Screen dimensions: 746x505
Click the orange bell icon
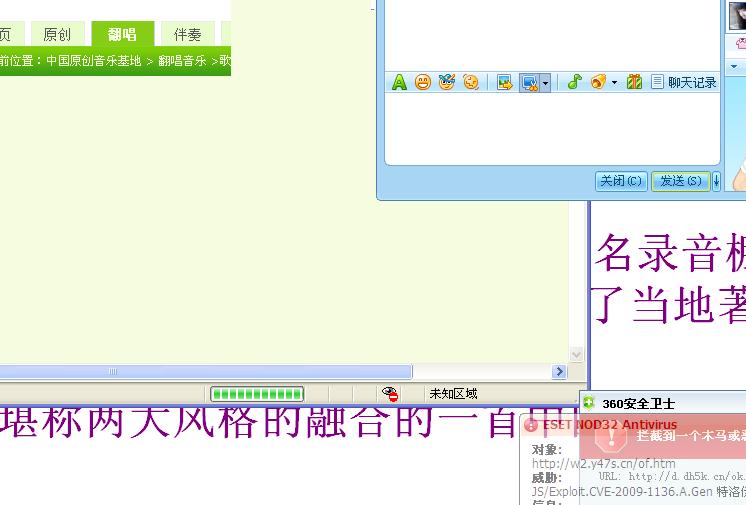coord(598,83)
